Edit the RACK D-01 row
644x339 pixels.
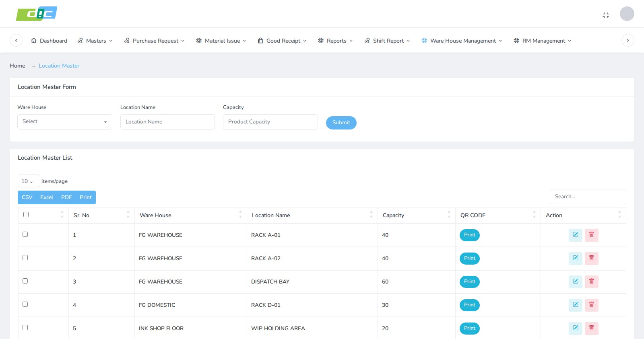(576, 305)
